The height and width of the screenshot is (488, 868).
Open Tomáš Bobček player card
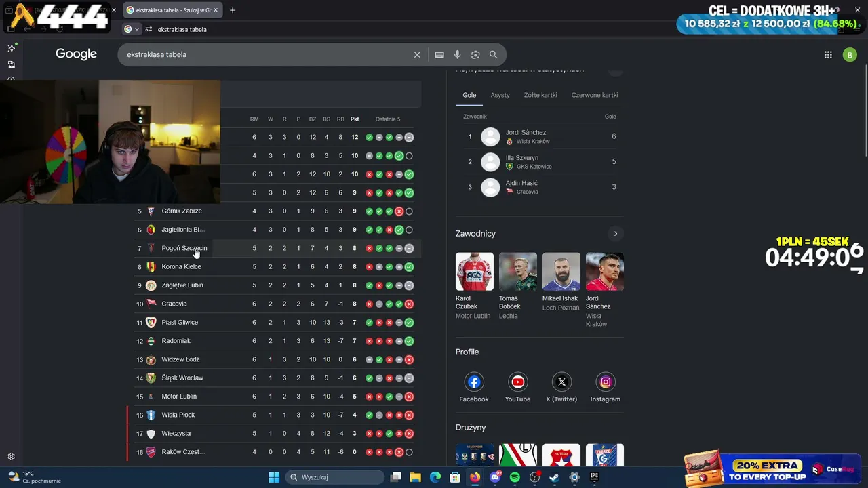click(517, 286)
